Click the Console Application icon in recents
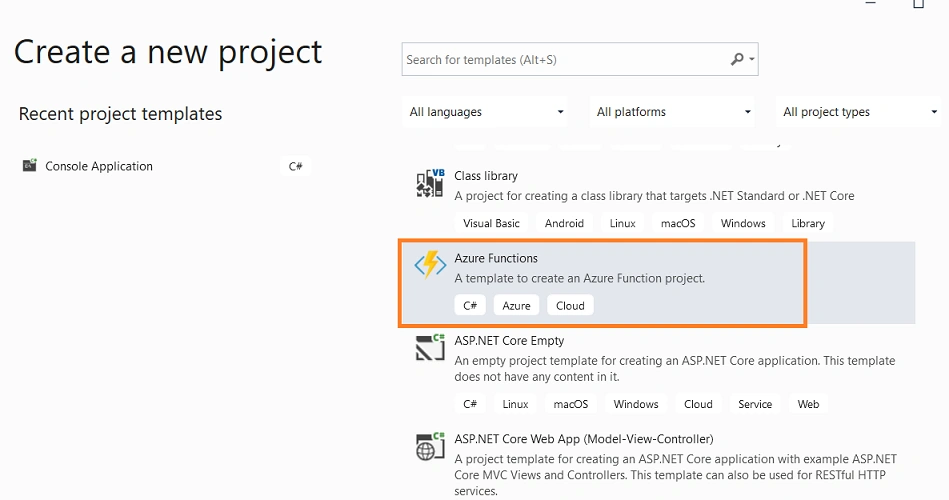This screenshot has height=500, width=949. pos(30,165)
